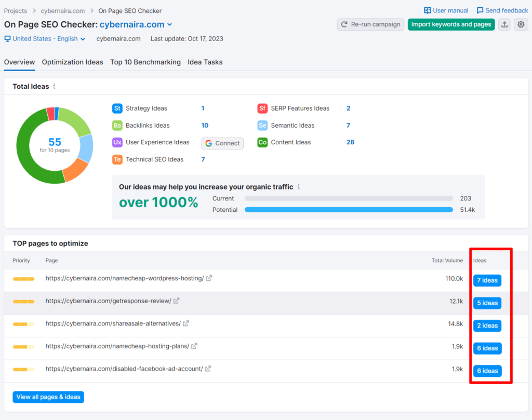This screenshot has height=420, width=532.
Task: Go to the Idea Tasks tab
Action: pyautogui.click(x=205, y=62)
